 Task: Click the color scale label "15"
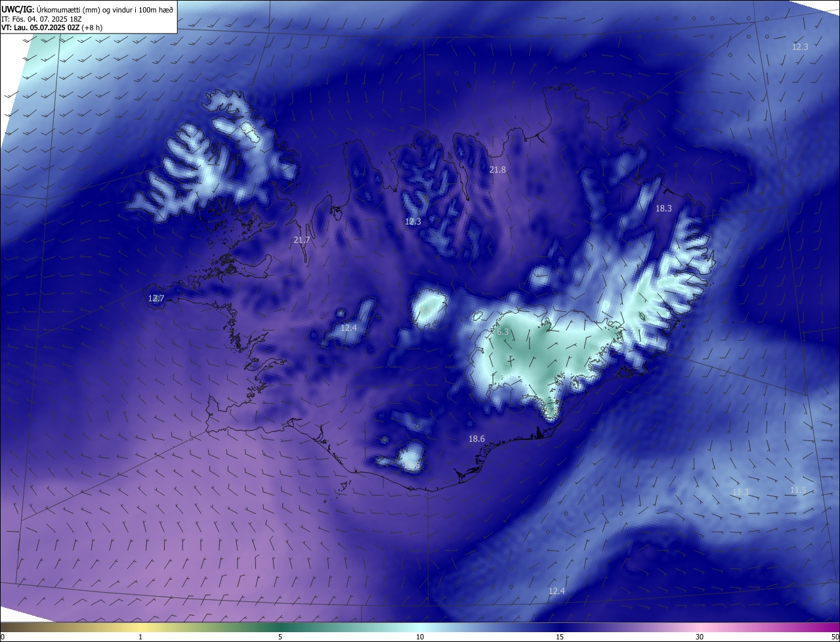(x=560, y=637)
